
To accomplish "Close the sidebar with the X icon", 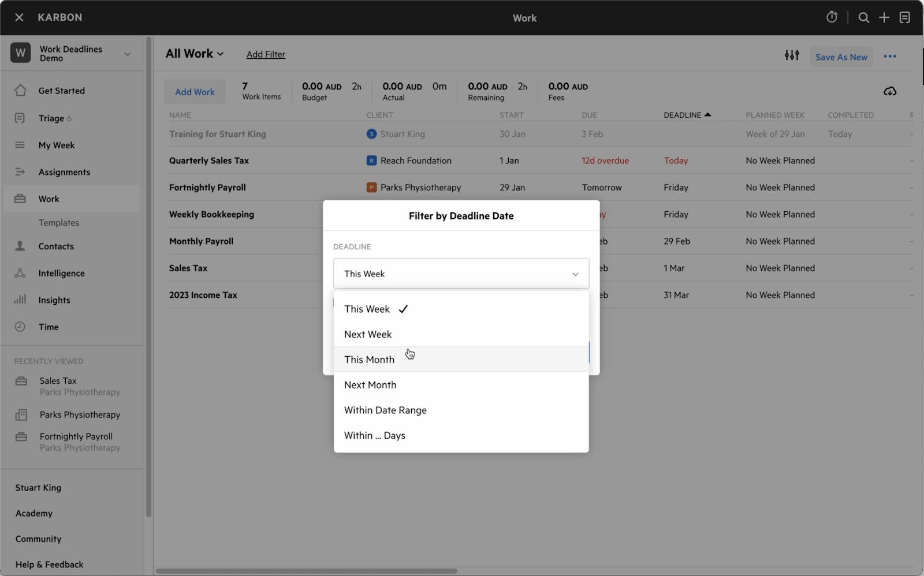I will coord(19,17).
